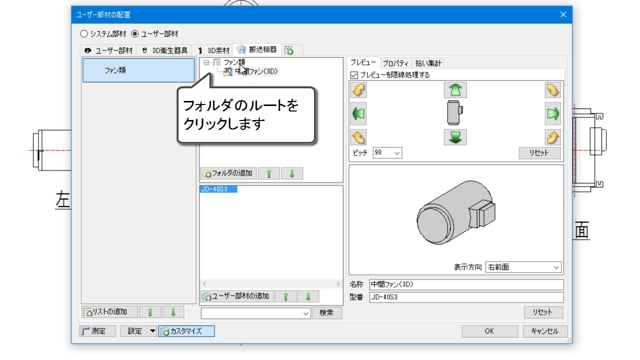The height and width of the screenshot is (360, 640).
Task: Move folder down with the green arrow
Action: 292,173
